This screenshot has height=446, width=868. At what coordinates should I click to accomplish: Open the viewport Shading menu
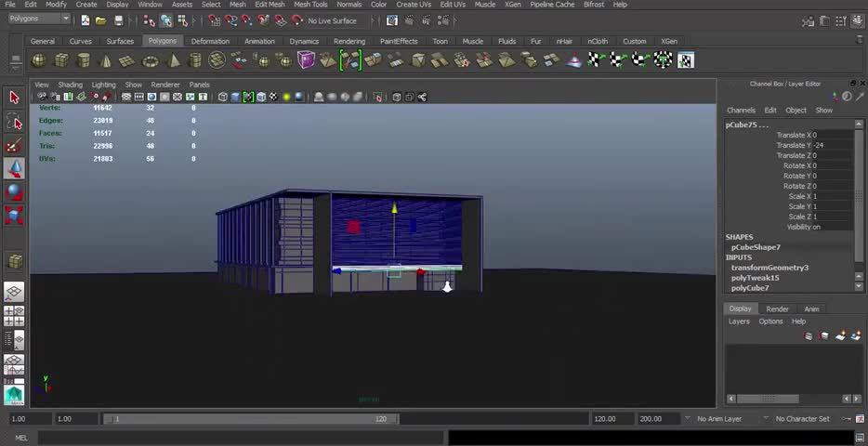(71, 85)
